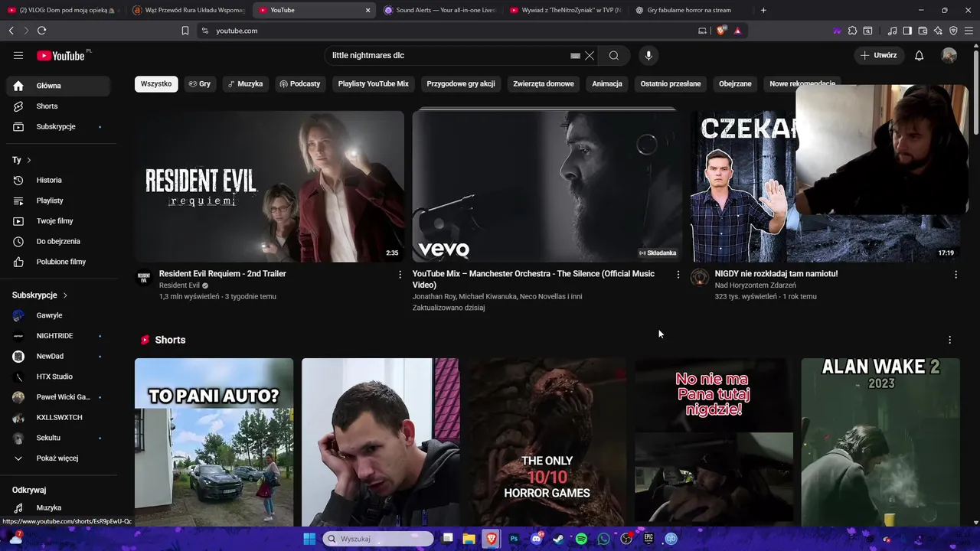Select the Podcasty filter chip
The height and width of the screenshot is (551, 980).
[x=300, y=83]
